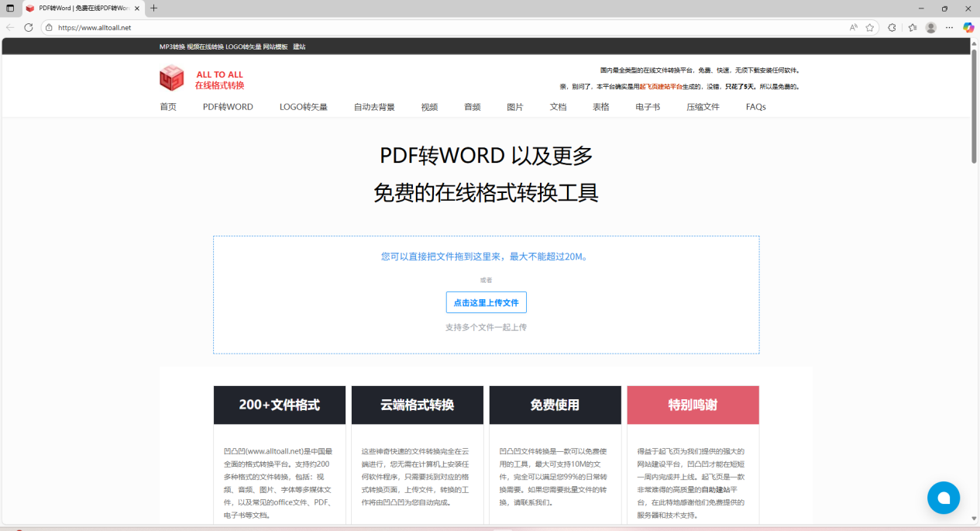
Task: Open a new browser tab
Action: 153,8
